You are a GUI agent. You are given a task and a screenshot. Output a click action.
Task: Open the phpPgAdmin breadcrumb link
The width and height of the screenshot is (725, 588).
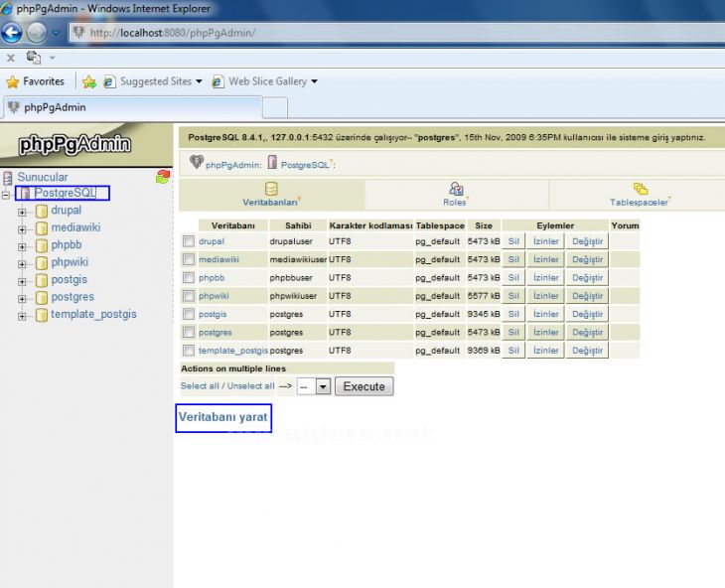point(232,165)
